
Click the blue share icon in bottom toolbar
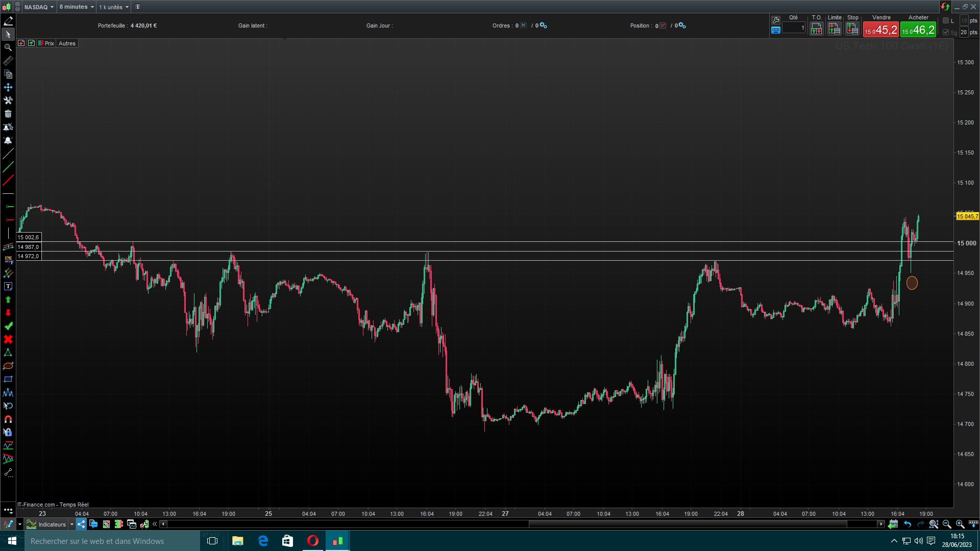tap(82, 524)
